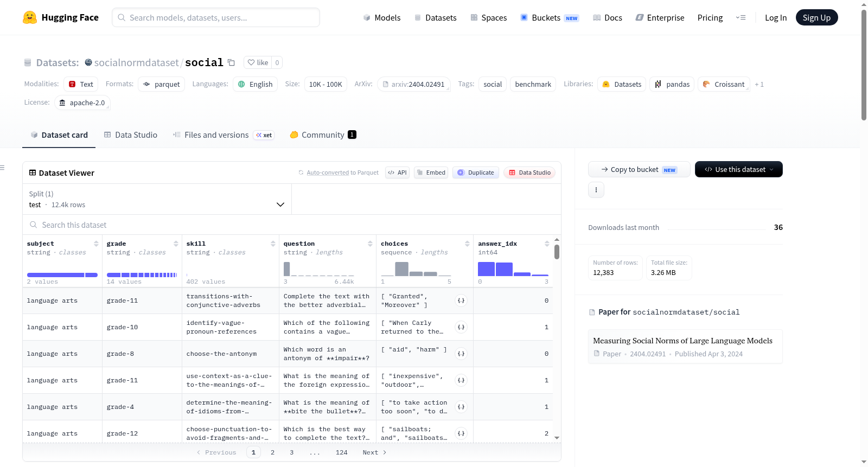Click the apache-2.0 license tag
The width and height of the screenshot is (868, 467).
82,103
